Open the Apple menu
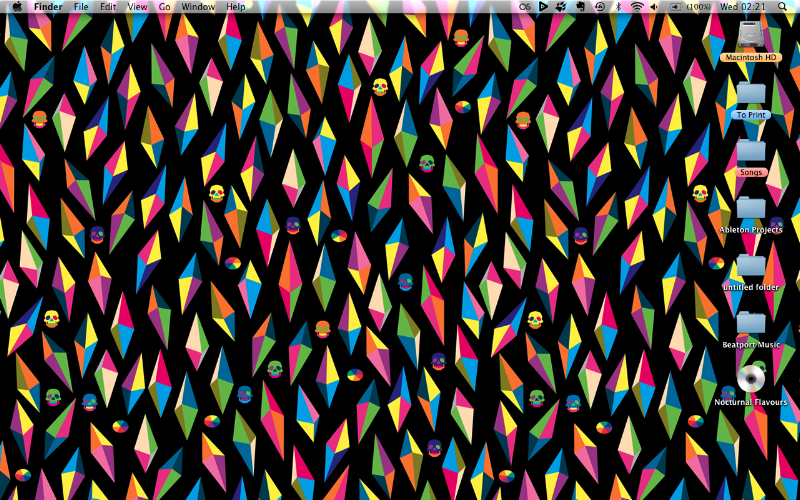This screenshot has width=800, height=500. point(17,7)
